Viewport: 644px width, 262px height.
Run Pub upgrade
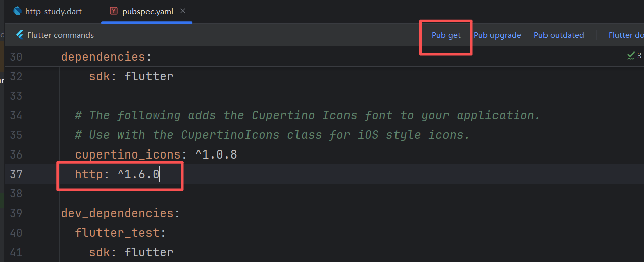[x=497, y=35]
